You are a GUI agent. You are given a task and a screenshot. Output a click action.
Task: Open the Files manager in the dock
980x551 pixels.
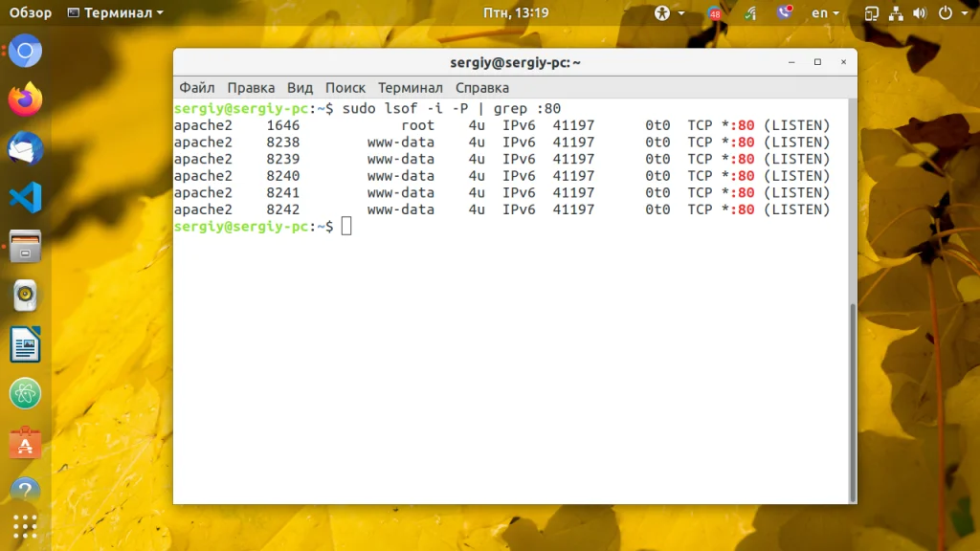pos(25,246)
